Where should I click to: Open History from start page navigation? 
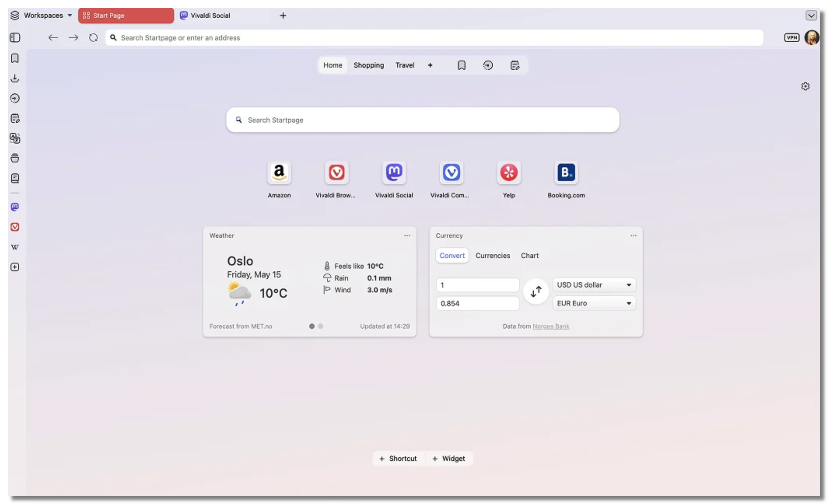click(488, 65)
